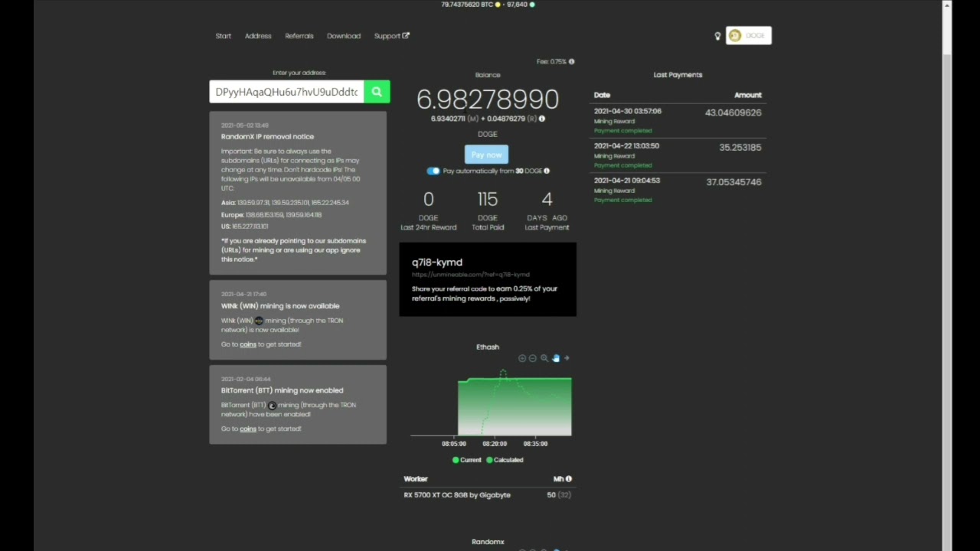The height and width of the screenshot is (551, 980).
Task: Click the Fee 0.75% info icon
Action: point(571,61)
